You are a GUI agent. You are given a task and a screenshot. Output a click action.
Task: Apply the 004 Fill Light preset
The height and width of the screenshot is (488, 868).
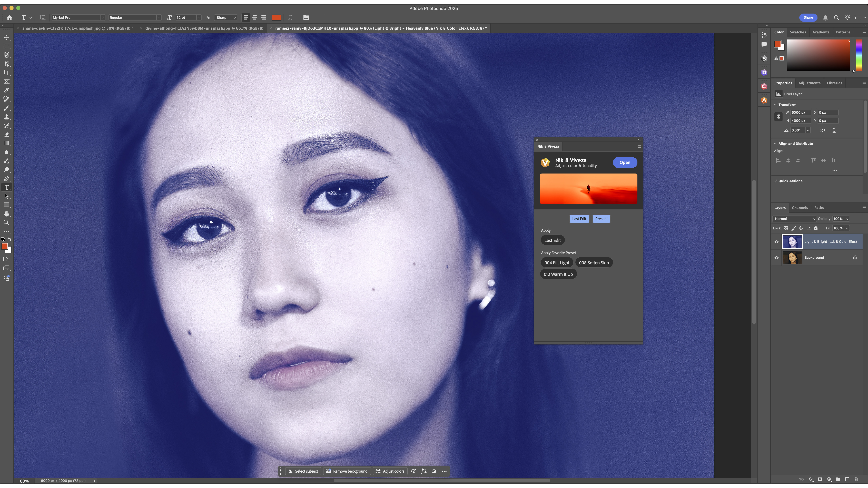click(557, 263)
